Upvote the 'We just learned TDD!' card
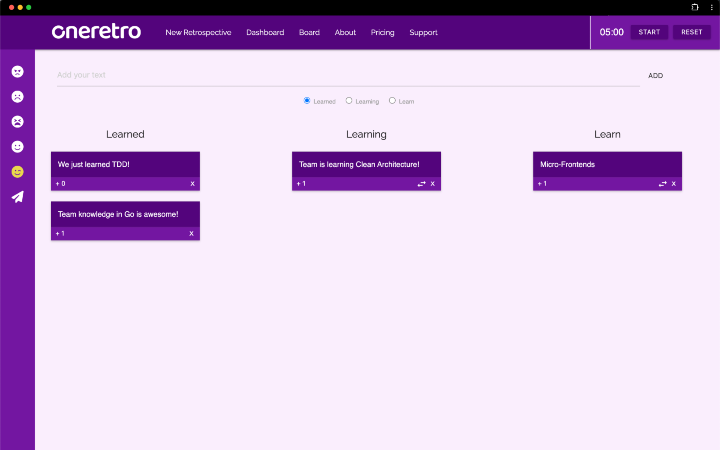The height and width of the screenshot is (450, 720). tap(61, 184)
